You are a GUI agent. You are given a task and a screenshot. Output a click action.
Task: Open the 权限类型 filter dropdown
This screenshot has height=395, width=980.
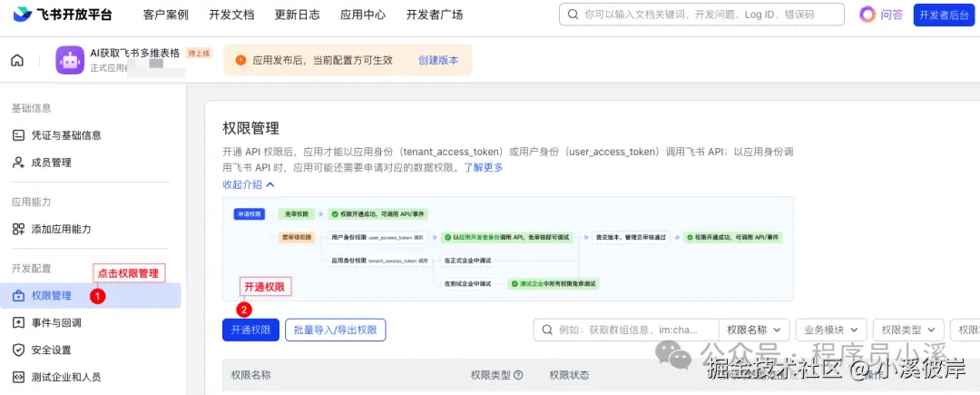908,330
